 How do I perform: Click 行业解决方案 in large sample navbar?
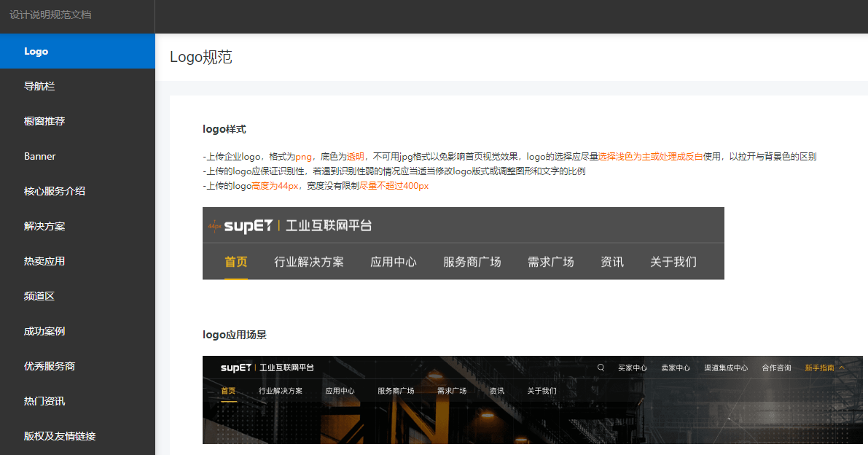pyautogui.click(x=309, y=262)
